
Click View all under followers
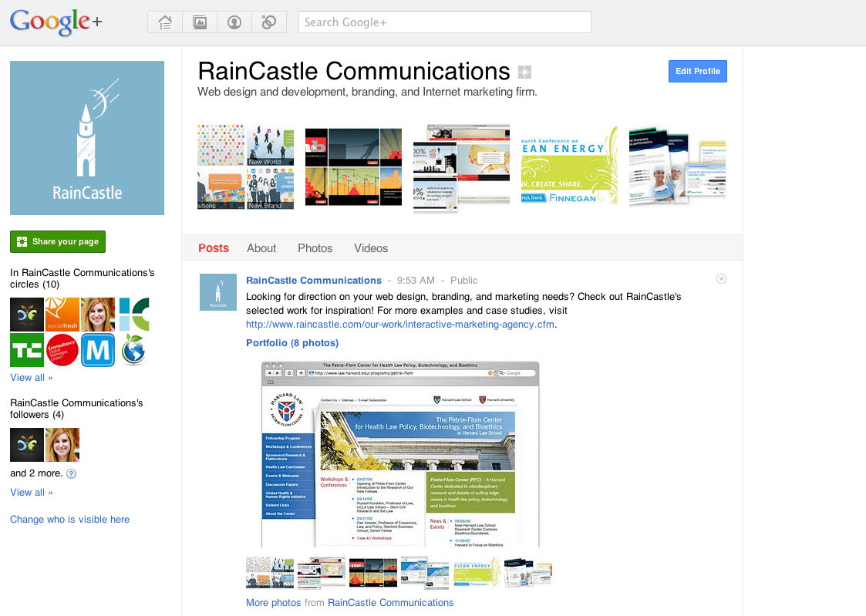(x=32, y=493)
